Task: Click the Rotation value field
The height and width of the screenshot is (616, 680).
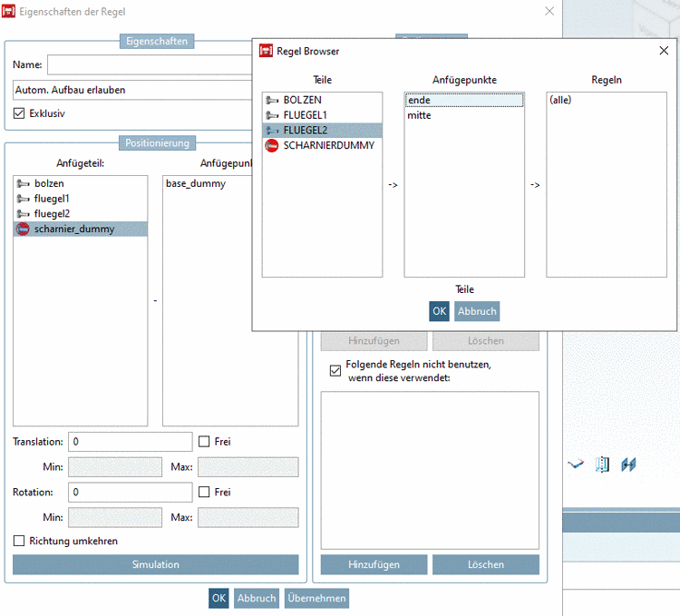Action: pos(130,492)
